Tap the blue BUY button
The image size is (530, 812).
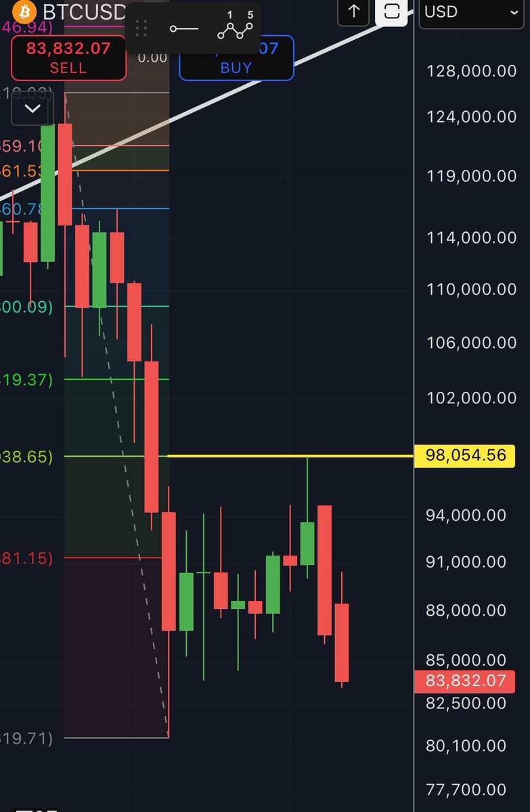tap(236, 58)
